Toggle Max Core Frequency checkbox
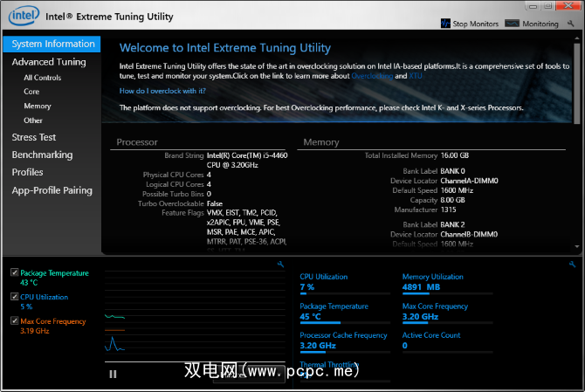The height and width of the screenshot is (392, 585). coord(15,320)
